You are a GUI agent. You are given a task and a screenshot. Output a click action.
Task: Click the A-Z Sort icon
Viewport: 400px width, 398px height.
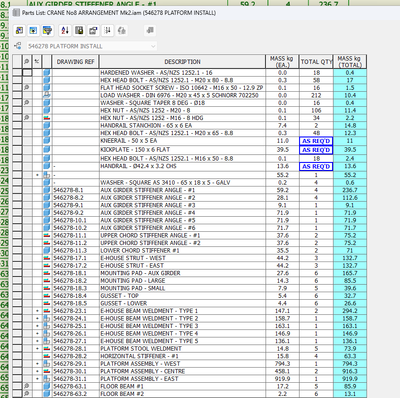(65, 31)
